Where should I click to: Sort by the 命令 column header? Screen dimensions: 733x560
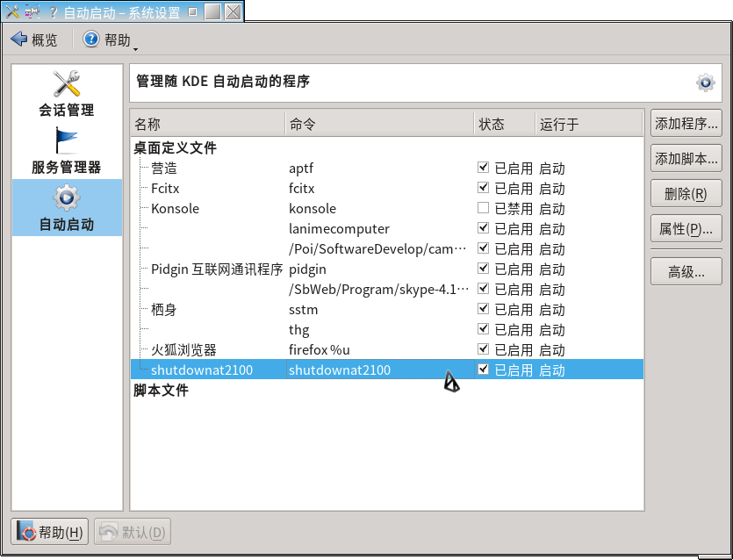[x=379, y=124]
